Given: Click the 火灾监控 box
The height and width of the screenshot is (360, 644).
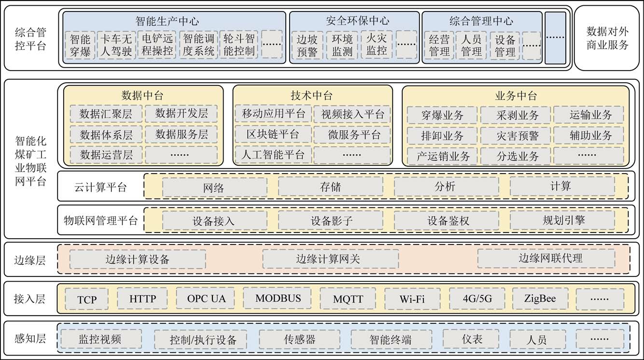Looking at the screenshot, I should pyautogui.click(x=377, y=45).
